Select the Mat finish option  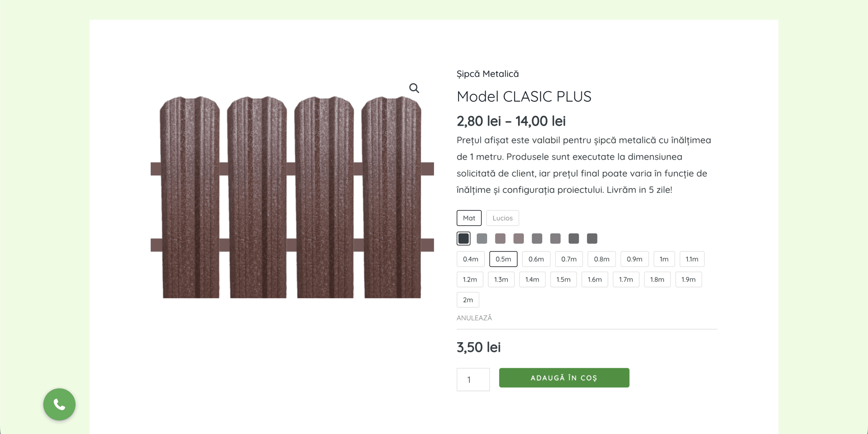469,218
